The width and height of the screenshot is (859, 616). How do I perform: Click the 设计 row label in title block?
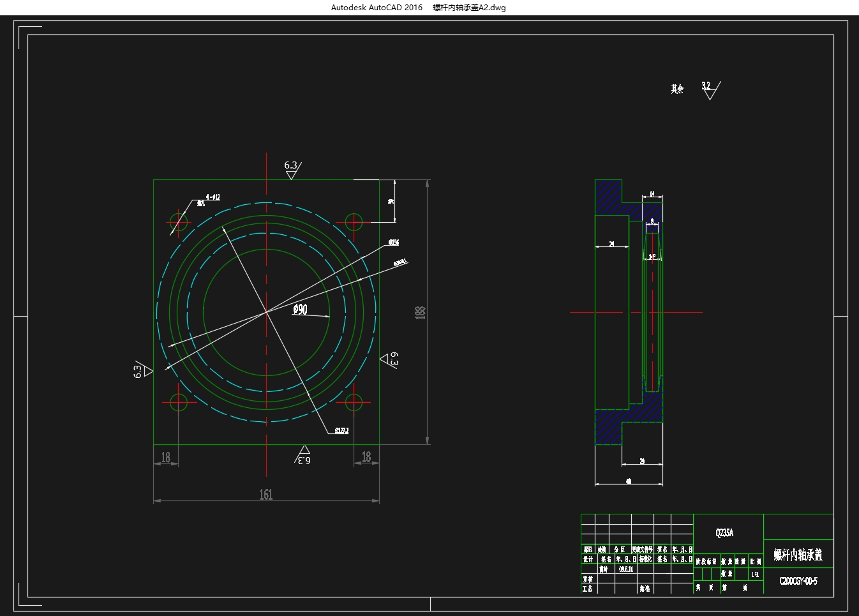pos(588,559)
